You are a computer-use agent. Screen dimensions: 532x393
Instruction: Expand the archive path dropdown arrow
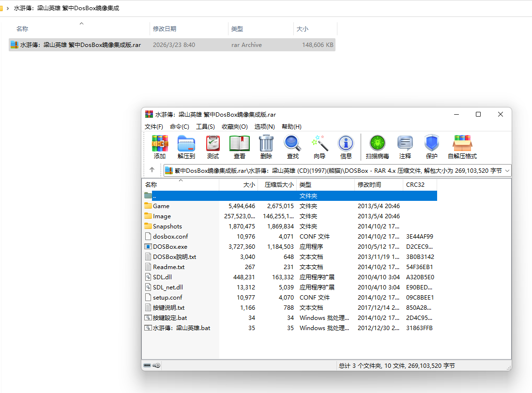pos(507,170)
